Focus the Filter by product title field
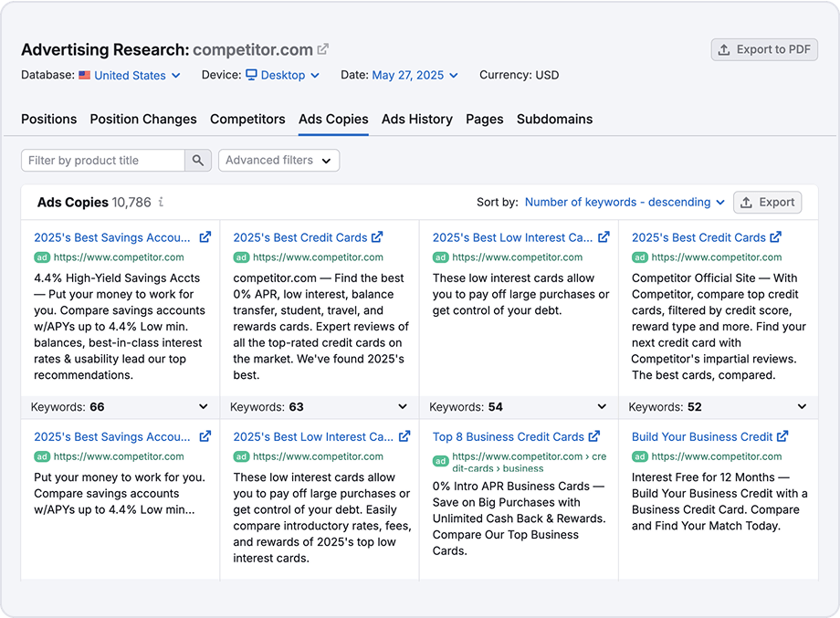The image size is (840, 618). [x=103, y=161]
